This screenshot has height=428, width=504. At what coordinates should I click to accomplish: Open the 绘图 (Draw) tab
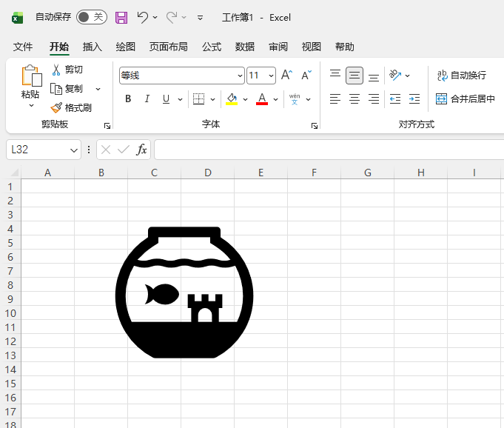pos(125,47)
